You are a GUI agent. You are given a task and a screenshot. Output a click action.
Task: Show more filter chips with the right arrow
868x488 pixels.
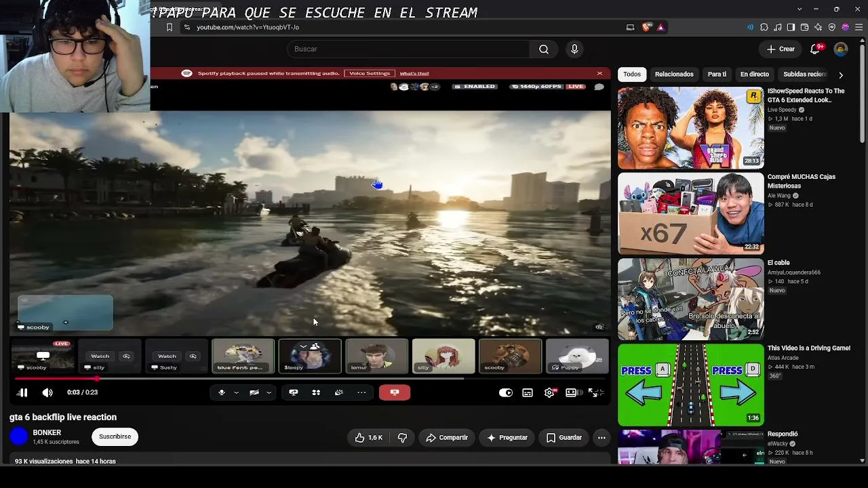click(841, 75)
